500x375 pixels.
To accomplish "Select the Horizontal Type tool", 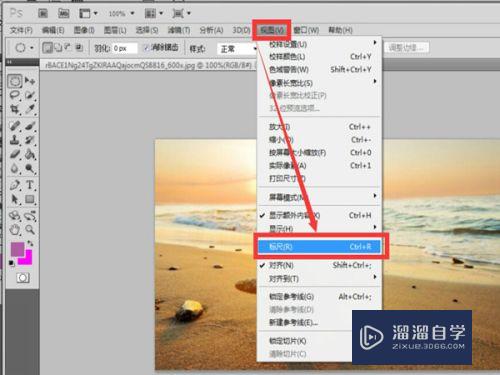I will 30,185.
